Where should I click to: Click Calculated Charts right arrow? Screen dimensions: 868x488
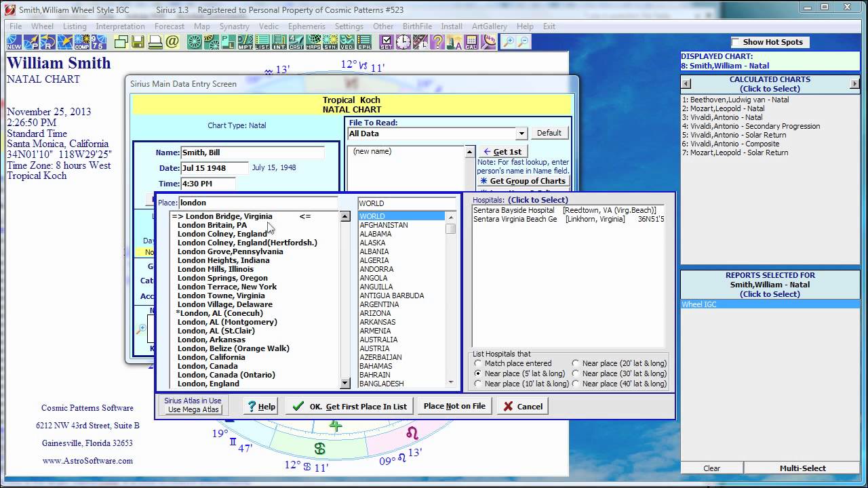click(854, 83)
